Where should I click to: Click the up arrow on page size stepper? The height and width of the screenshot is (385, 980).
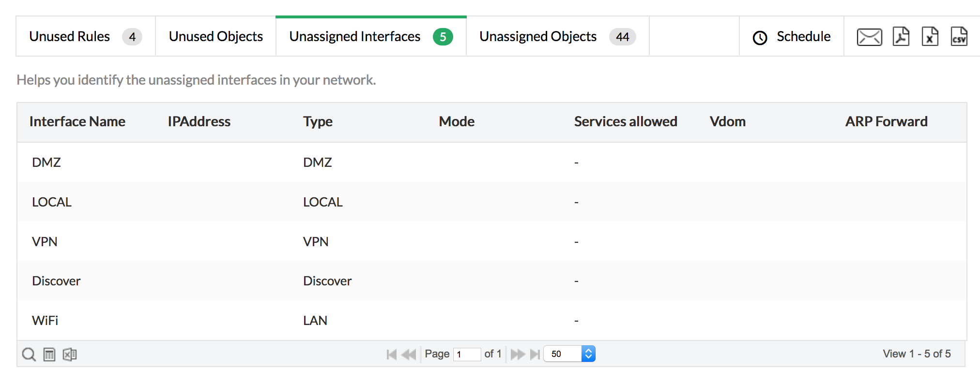[x=588, y=350]
